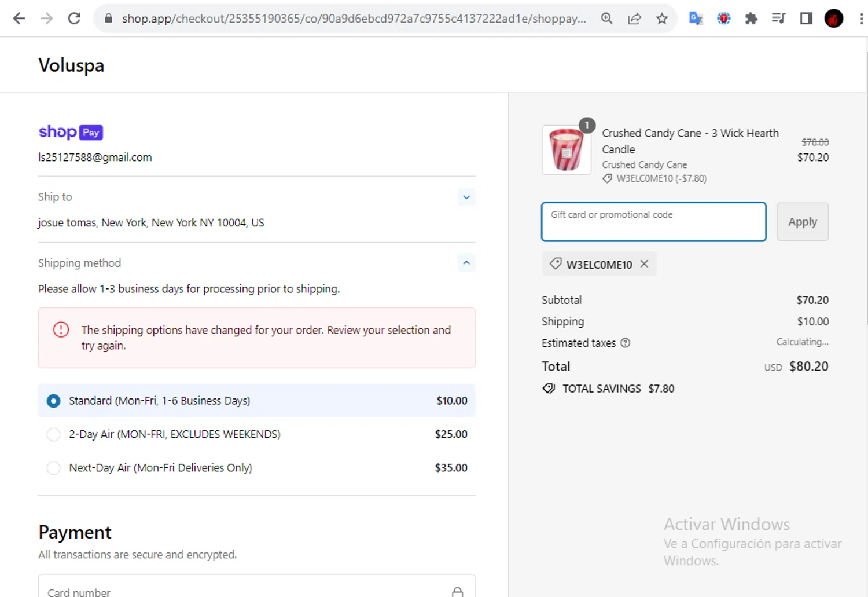Click the Shop Pay logo
Screen dimensions: 868x597
point(71,132)
